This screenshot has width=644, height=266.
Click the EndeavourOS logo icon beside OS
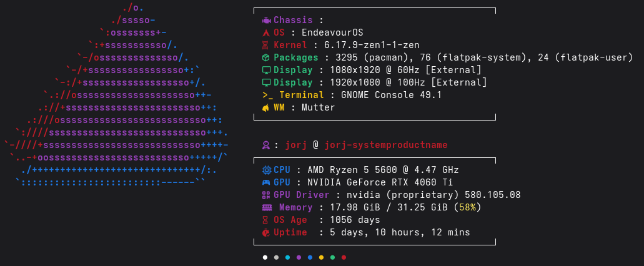(266, 33)
